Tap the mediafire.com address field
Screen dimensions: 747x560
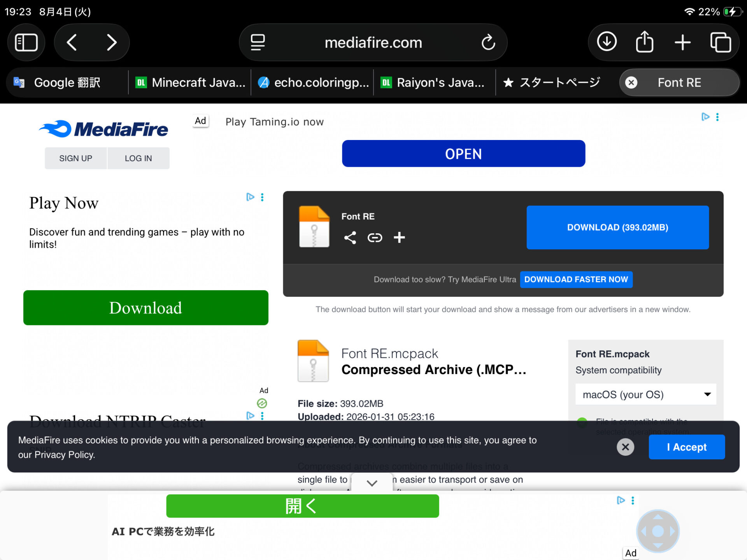pos(373,42)
